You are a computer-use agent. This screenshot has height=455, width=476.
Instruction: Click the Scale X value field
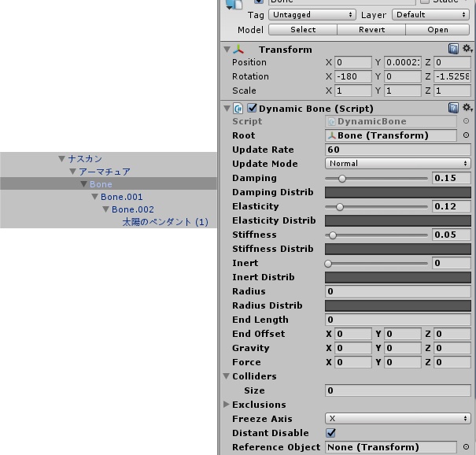[x=353, y=91]
